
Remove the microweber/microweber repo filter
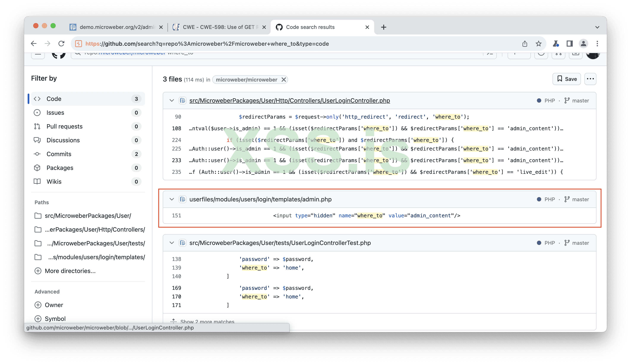pyautogui.click(x=284, y=80)
